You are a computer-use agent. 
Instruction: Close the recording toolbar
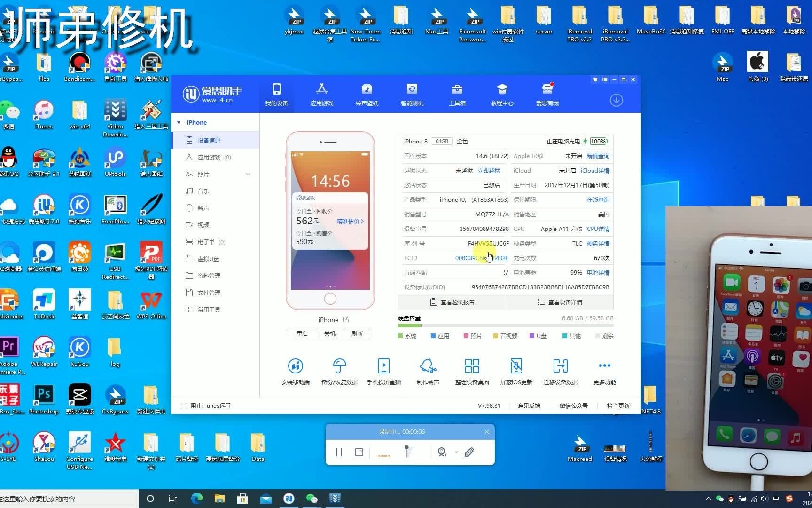487,432
